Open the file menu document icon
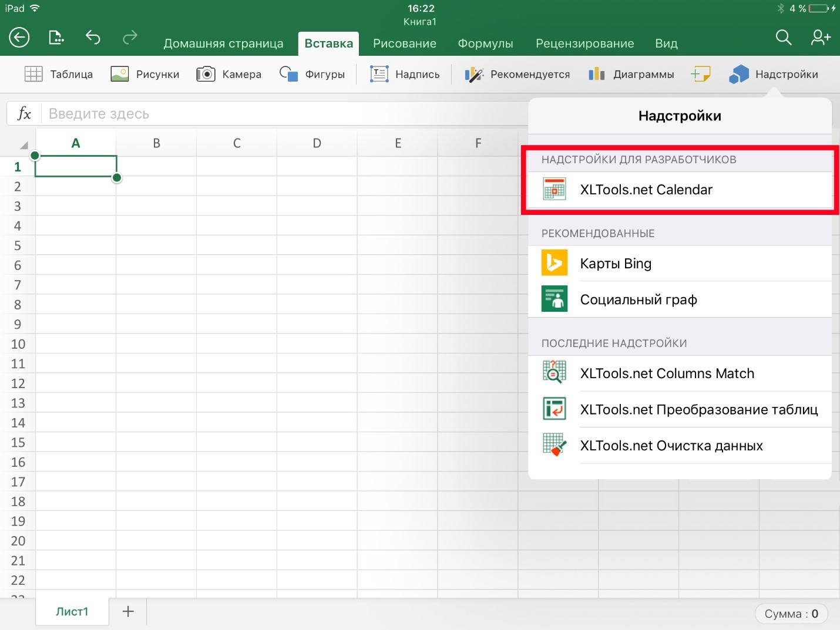Image resolution: width=840 pixels, height=630 pixels. [56, 38]
